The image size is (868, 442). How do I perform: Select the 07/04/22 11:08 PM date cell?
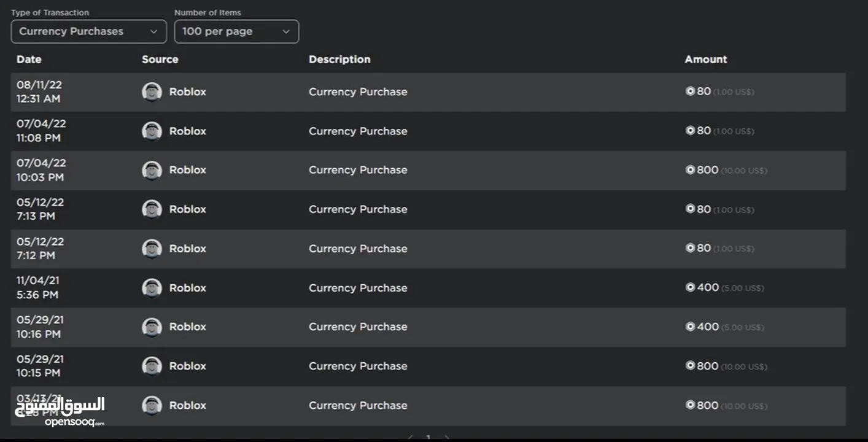[41, 131]
